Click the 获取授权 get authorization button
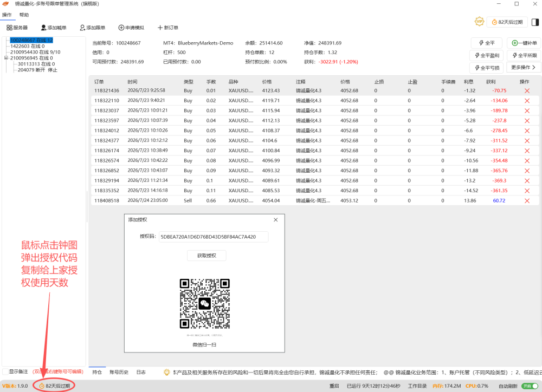Image resolution: width=542 pixels, height=392 pixels. [207, 256]
